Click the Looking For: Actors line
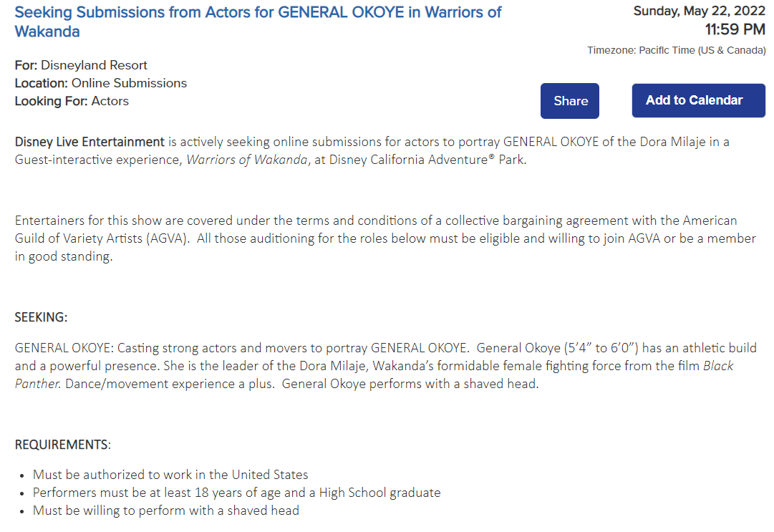 pos(72,101)
